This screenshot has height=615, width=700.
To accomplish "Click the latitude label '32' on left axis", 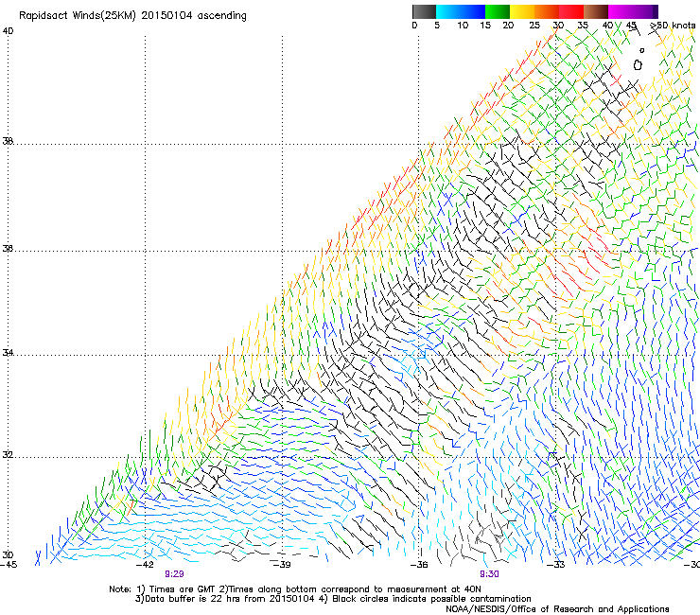I will pyautogui.click(x=8, y=455).
